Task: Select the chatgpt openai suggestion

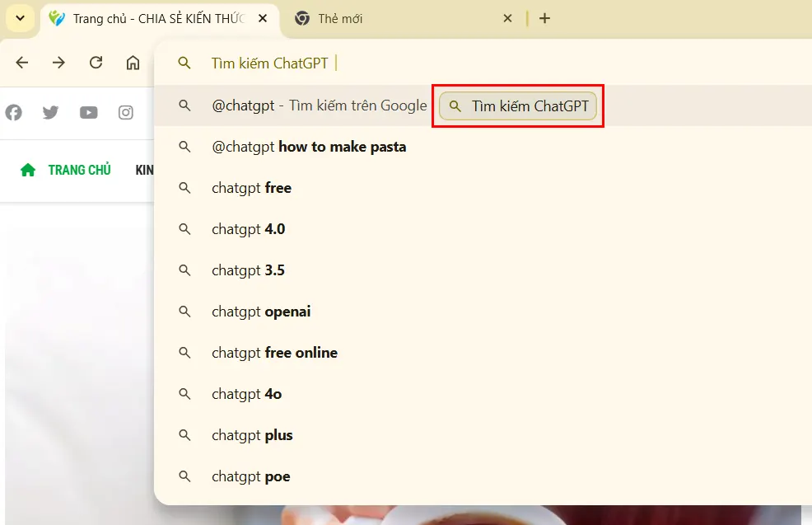Action: click(x=262, y=312)
